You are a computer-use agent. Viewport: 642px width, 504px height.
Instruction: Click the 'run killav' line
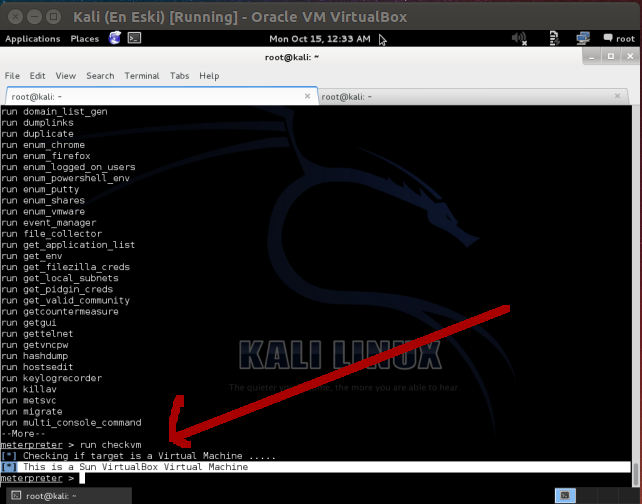(x=29, y=389)
